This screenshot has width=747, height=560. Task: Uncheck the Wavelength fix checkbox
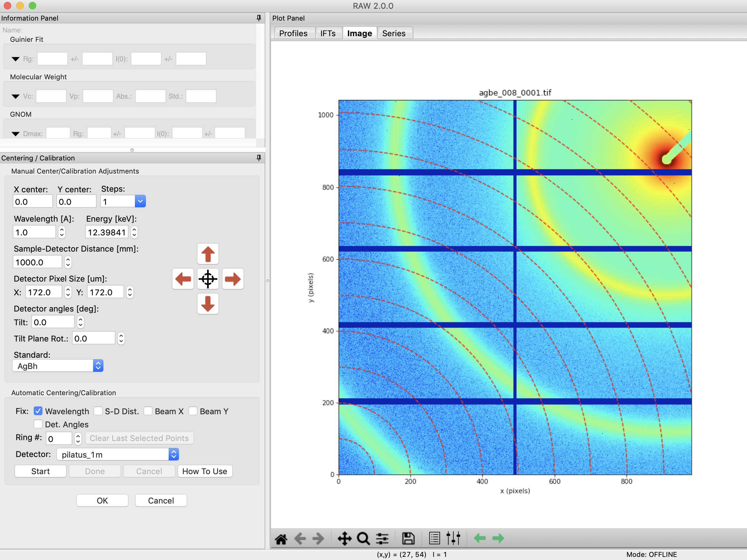click(38, 411)
